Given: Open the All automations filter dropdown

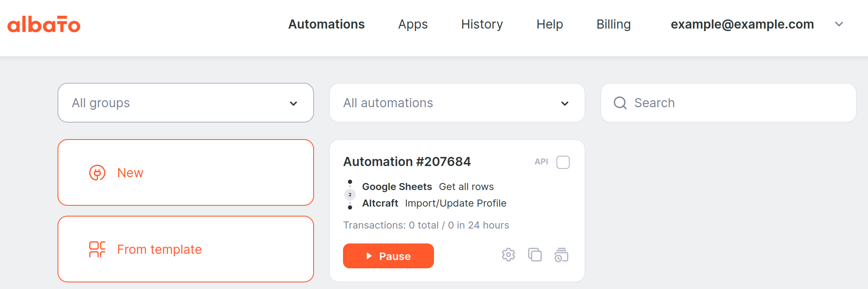Looking at the screenshot, I should pos(457,103).
